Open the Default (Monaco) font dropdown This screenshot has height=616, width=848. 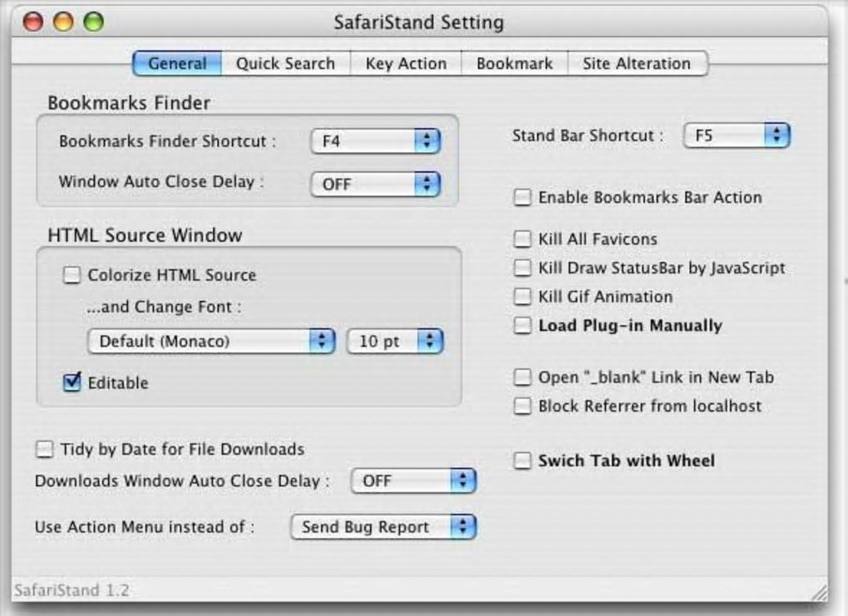click(x=211, y=341)
